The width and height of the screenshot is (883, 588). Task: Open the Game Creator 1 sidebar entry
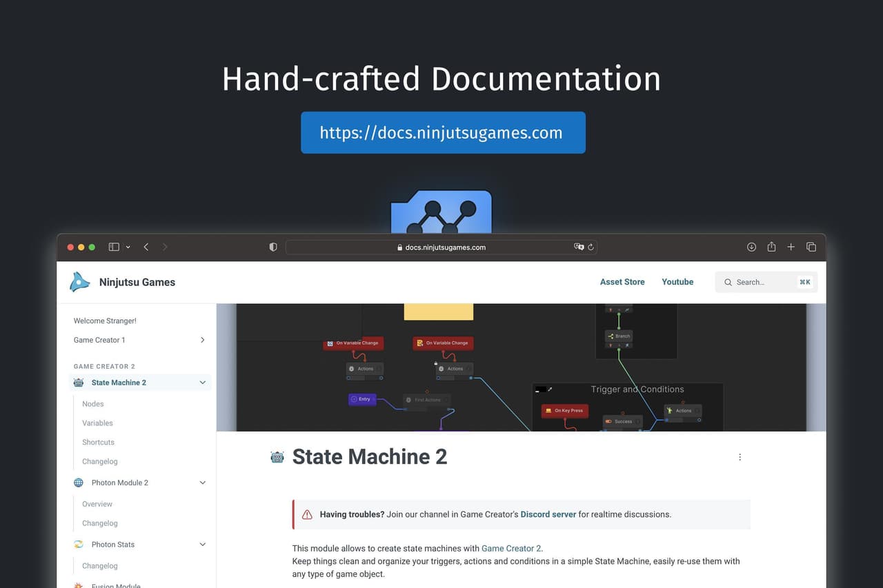coord(99,340)
